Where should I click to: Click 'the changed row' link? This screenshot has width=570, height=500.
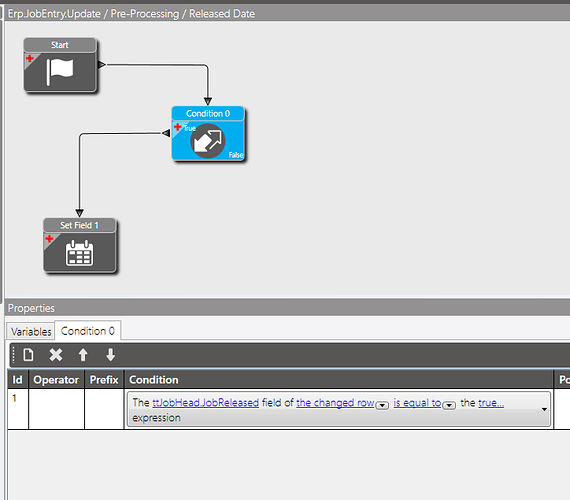point(335,403)
